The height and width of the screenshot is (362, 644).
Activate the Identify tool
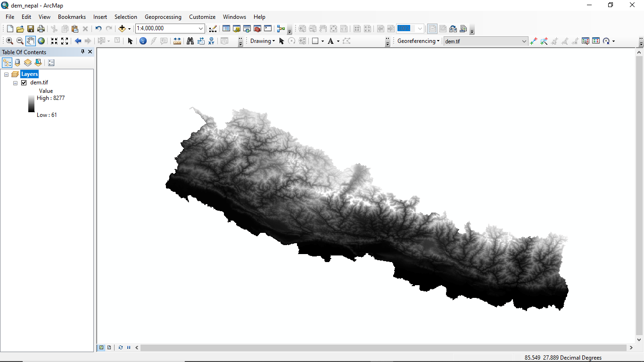pyautogui.click(x=143, y=41)
